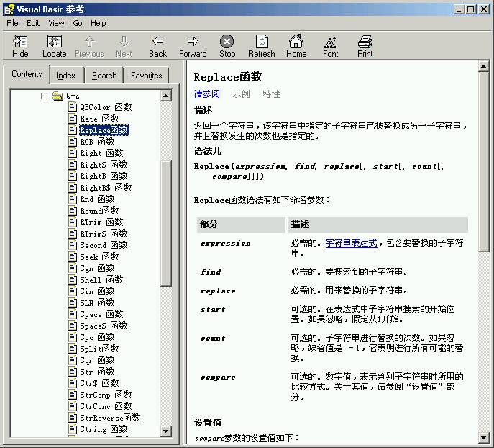Image resolution: width=494 pixels, height=448 pixels.
Task: Go to the Previous topic
Action: [89, 46]
